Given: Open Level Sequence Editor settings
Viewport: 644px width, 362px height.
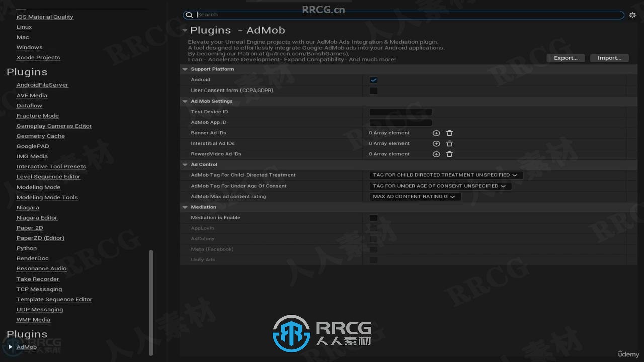Looking at the screenshot, I should point(48,177).
